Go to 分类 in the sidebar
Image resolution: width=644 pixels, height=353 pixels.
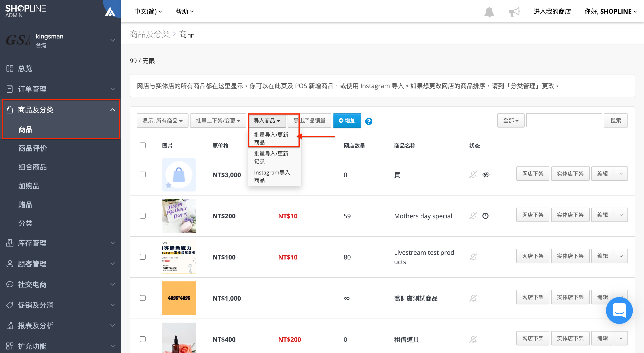click(25, 223)
